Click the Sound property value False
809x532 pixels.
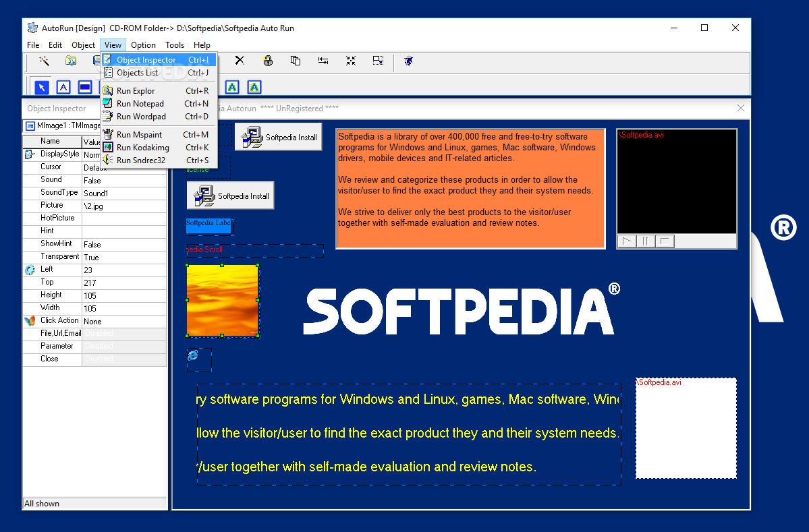(124, 181)
